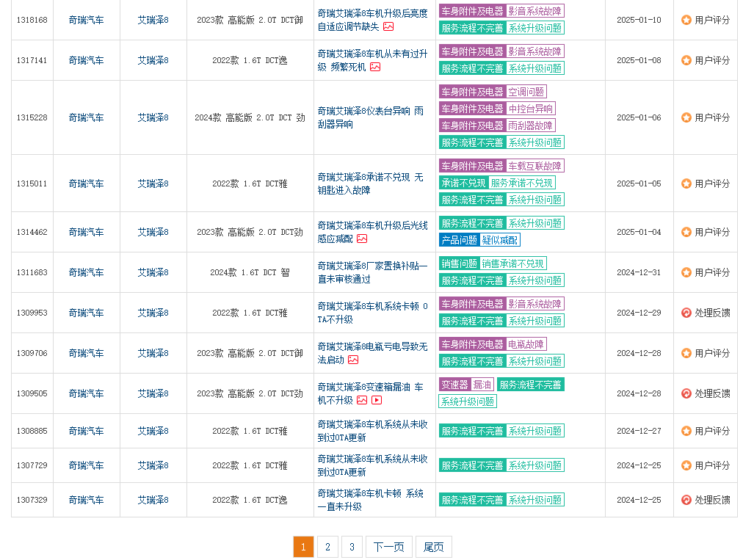The image size is (743, 560).
Task: Click 处理反馈 text in row 1309953
Action: tap(712, 313)
